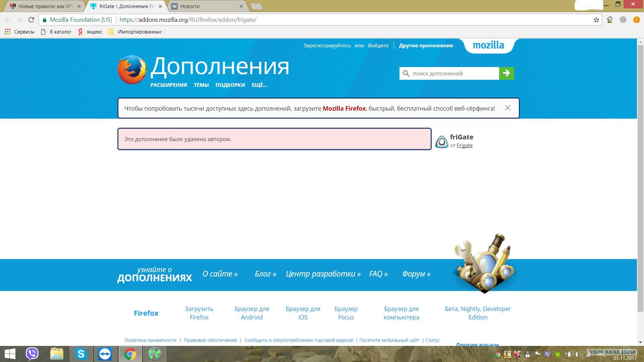Open the Форум » footer link

point(416,274)
